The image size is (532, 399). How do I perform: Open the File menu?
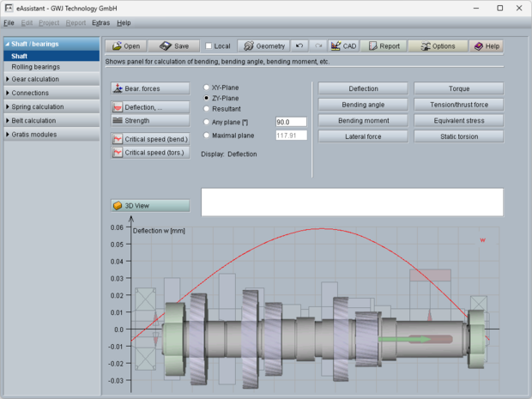(x=9, y=22)
